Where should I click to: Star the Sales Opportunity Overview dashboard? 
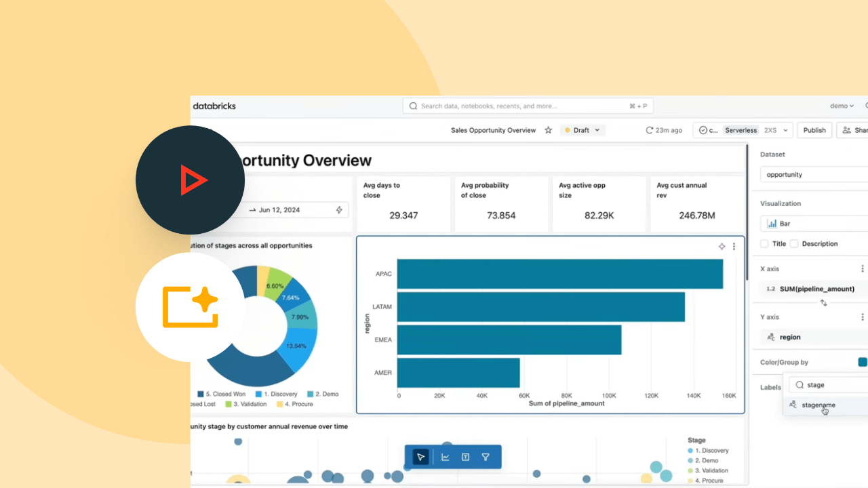[549, 130]
